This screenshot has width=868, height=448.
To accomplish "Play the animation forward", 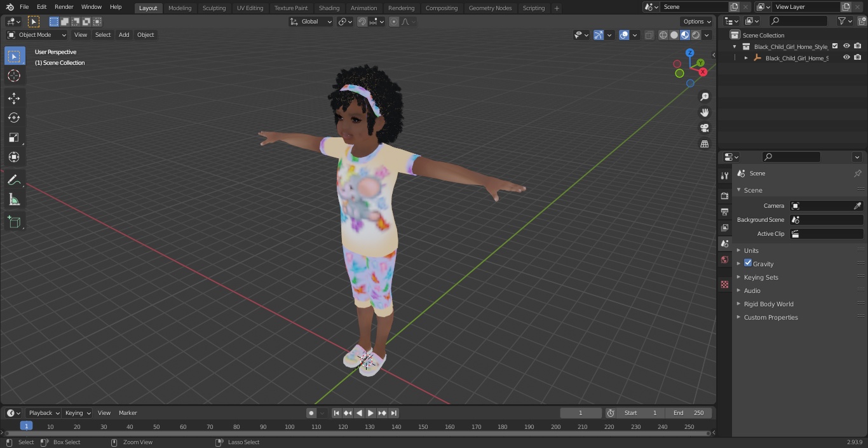I will 370,413.
